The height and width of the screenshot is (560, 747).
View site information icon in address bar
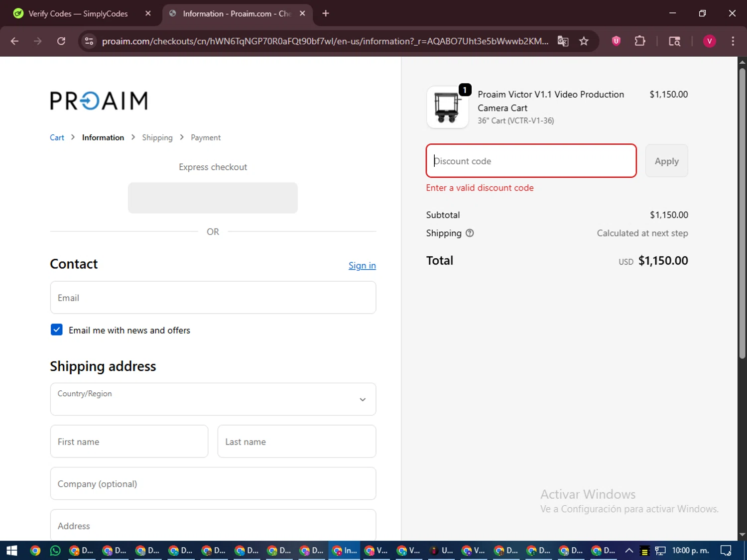pos(89,41)
